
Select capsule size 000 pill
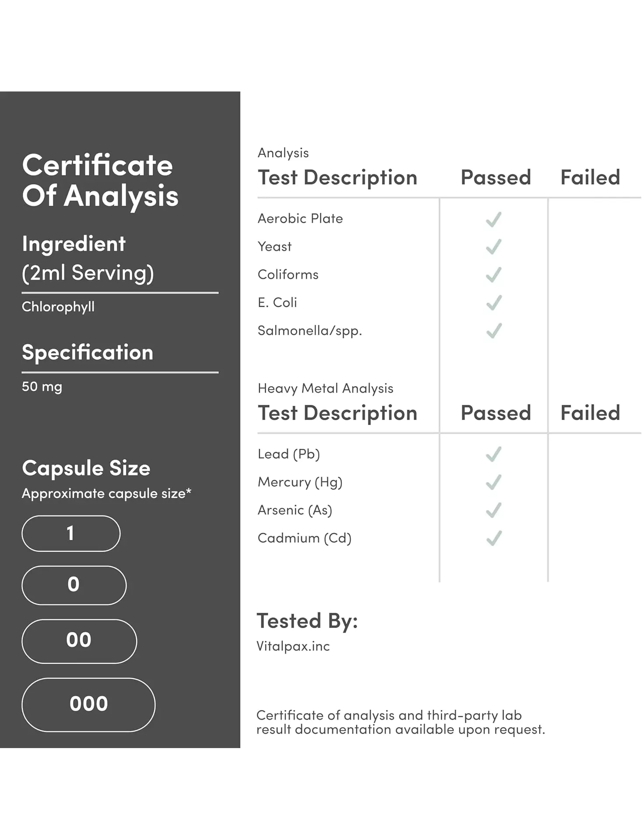click(x=88, y=704)
